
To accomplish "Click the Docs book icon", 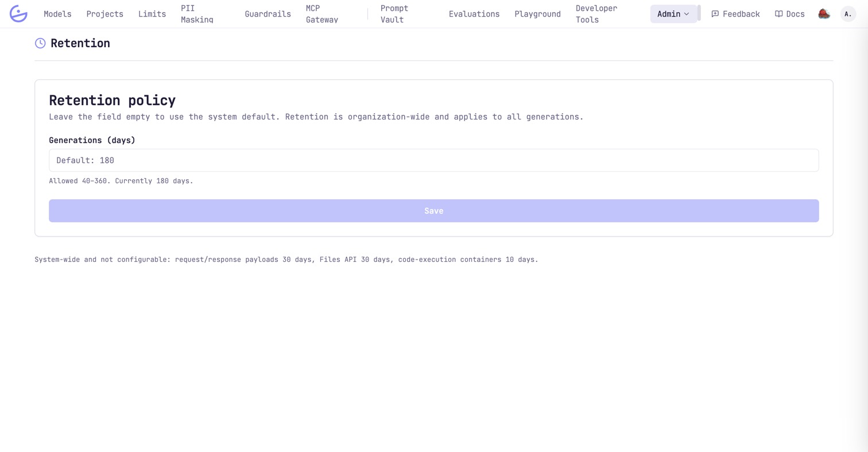I will tap(778, 14).
